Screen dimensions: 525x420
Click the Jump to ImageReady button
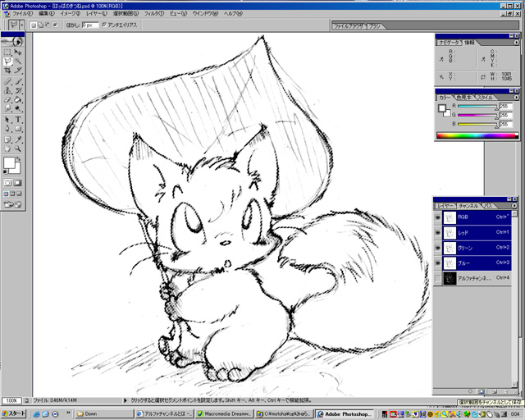pyautogui.click(x=12, y=204)
